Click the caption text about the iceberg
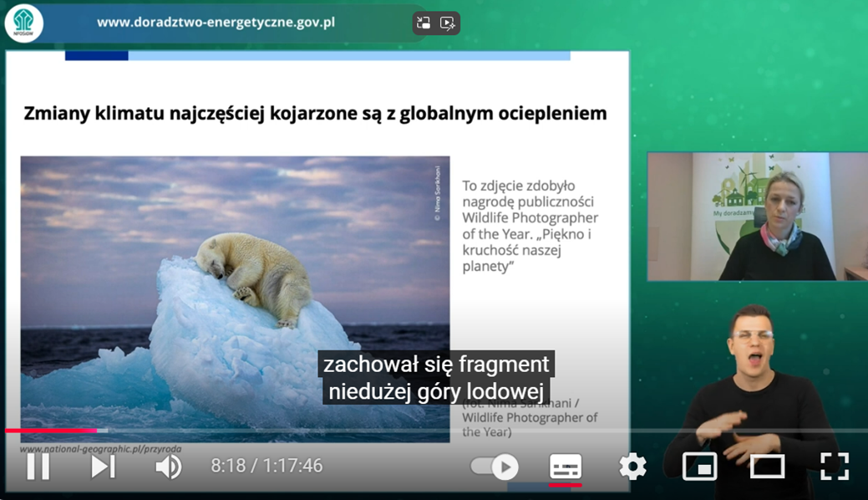 click(437, 376)
